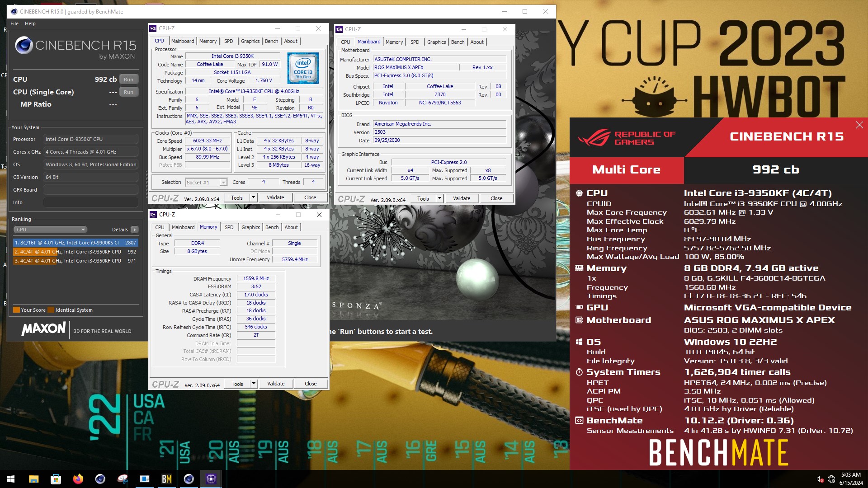Click the BenchMate CPU section icon
This screenshot has width=868, height=488.
(579, 193)
